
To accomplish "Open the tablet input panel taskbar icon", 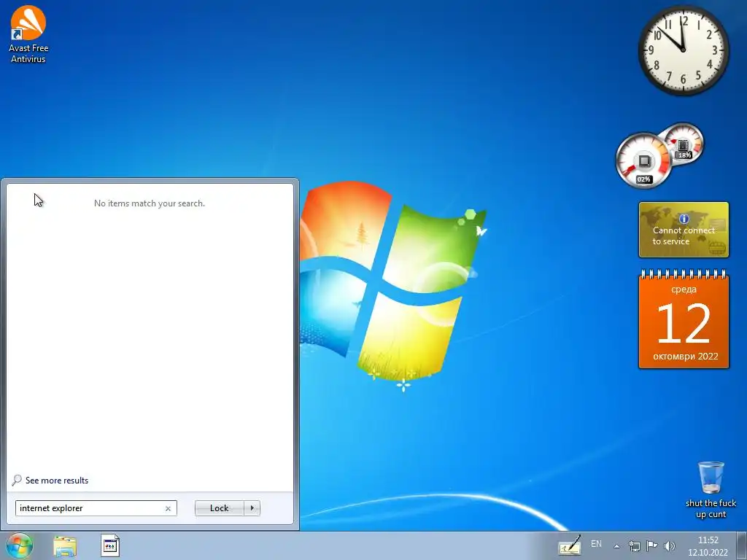I will (570, 545).
